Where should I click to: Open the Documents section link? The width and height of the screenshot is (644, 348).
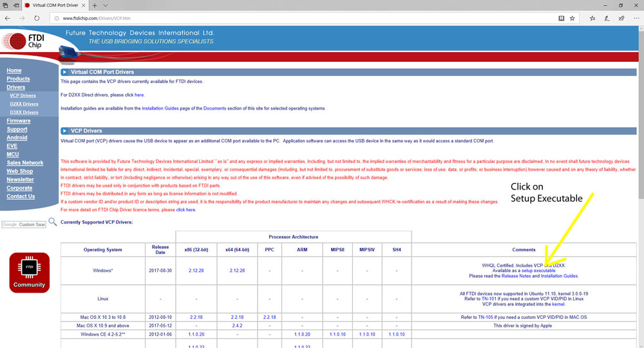pyautogui.click(x=215, y=108)
